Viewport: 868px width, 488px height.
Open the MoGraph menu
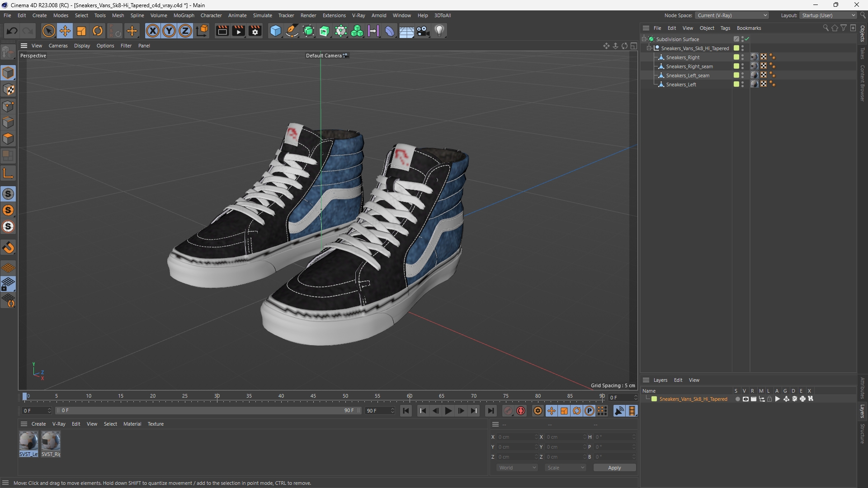(x=184, y=15)
